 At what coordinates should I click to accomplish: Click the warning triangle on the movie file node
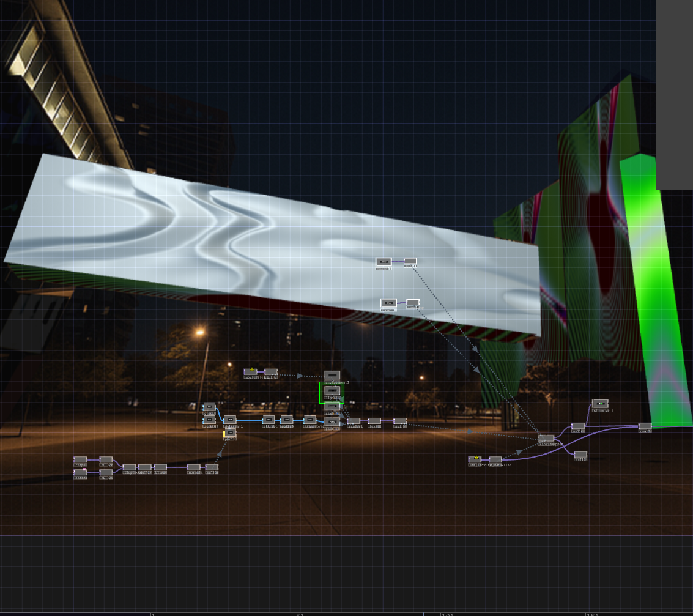252,369
